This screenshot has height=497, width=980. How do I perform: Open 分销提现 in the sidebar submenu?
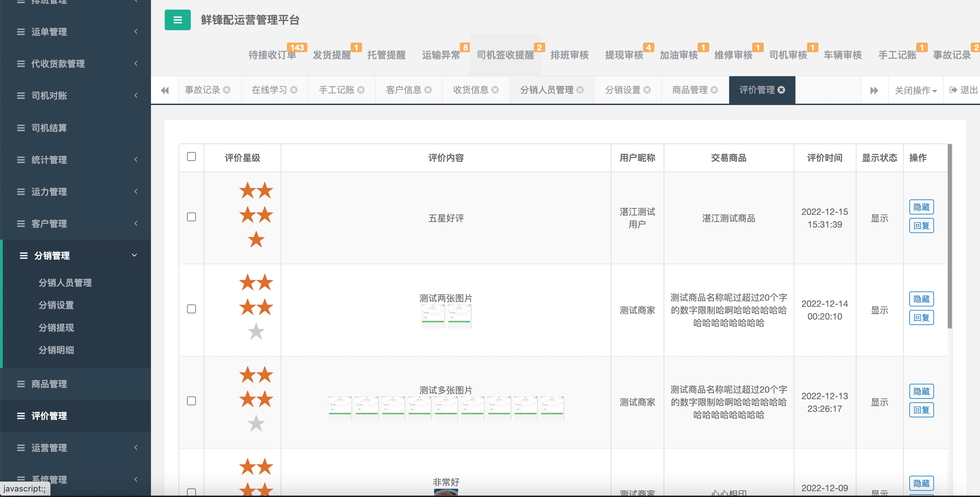(x=56, y=328)
